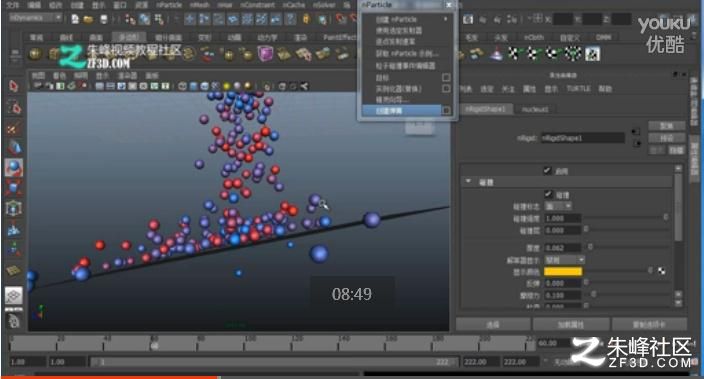This screenshot has width=704, height=379.
Task: Click the middle Load Attributes button
Action: [571, 324]
